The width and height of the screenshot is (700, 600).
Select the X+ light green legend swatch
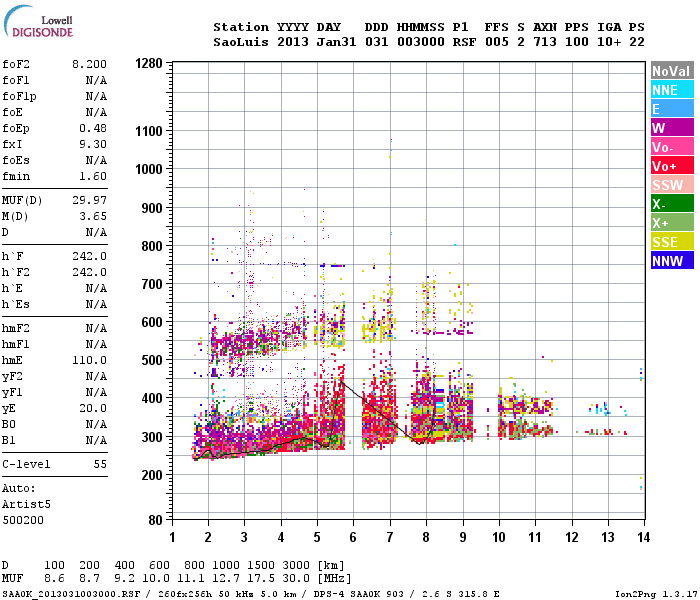[672, 223]
